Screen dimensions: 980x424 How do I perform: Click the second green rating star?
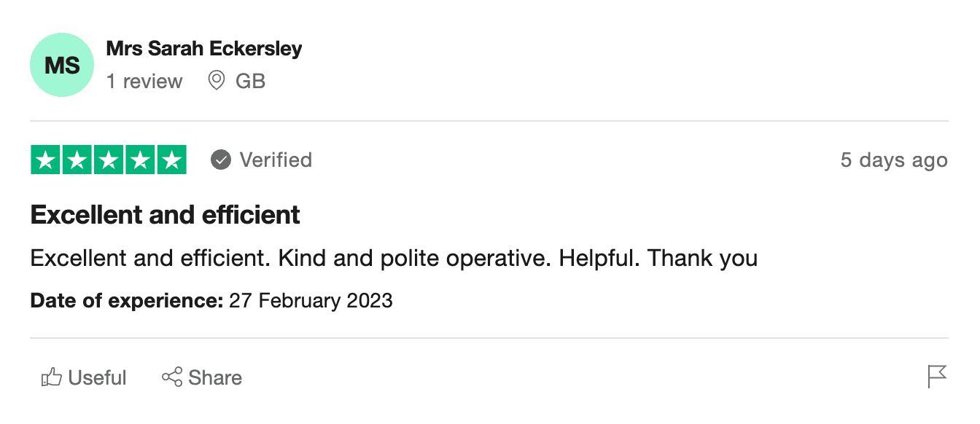[x=77, y=160]
